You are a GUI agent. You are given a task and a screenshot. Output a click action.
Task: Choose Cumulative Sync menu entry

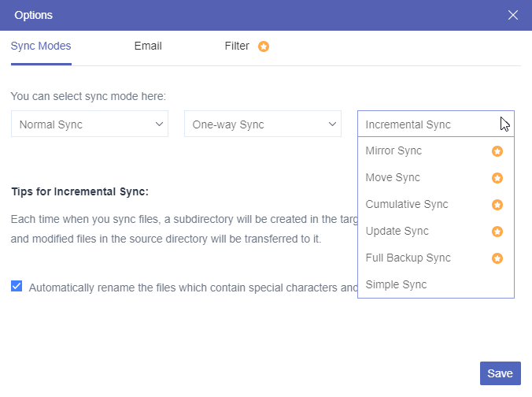[407, 204]
